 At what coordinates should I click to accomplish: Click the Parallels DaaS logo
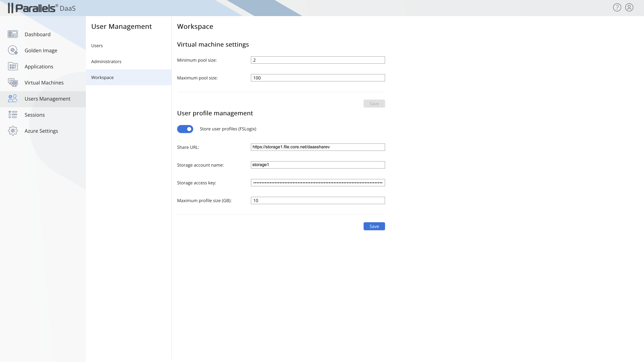pyautogui.click(x=42, y=8)
